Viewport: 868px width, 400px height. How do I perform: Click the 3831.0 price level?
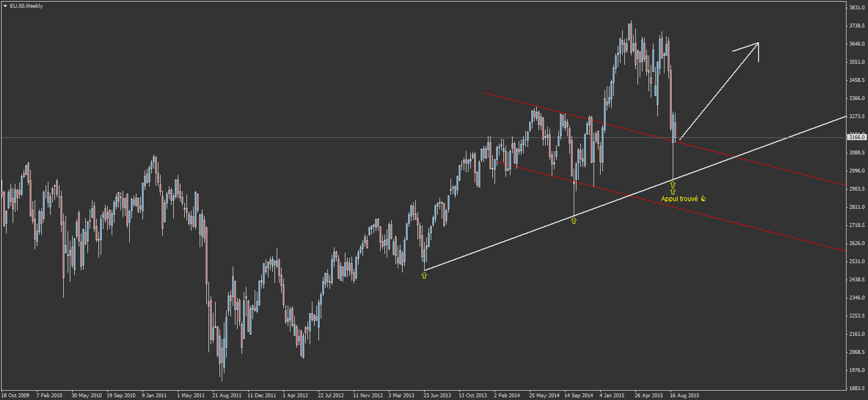click(x=857, y=8)
